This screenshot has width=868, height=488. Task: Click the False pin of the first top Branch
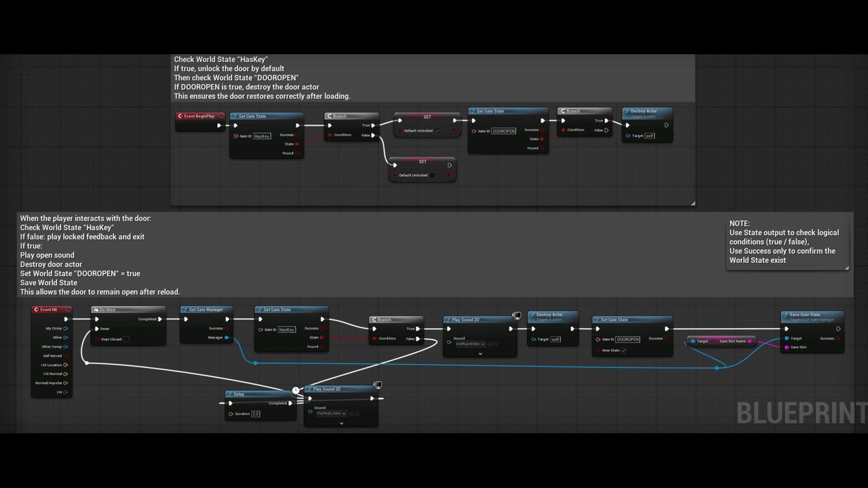coord(373,135)
